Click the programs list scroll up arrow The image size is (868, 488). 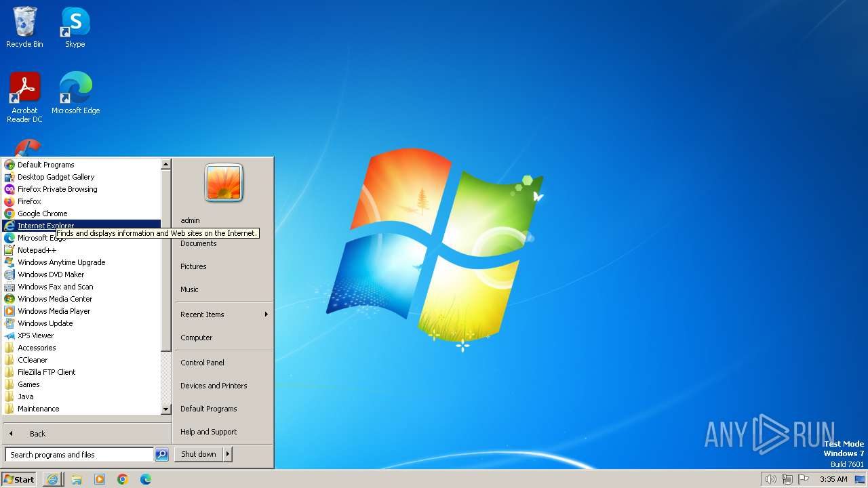click(x=165, y=164)
